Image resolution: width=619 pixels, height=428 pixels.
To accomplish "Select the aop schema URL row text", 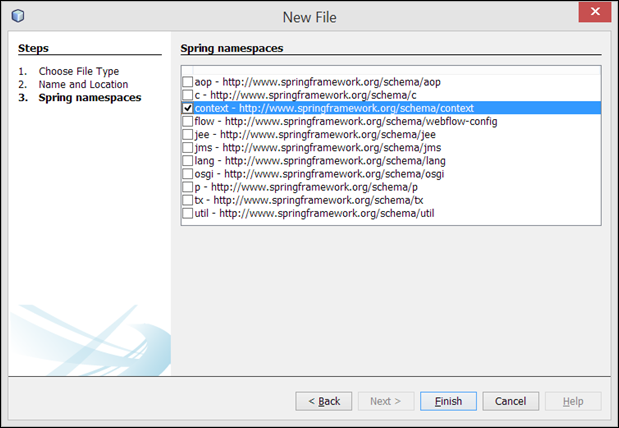I will pos(317,82).
